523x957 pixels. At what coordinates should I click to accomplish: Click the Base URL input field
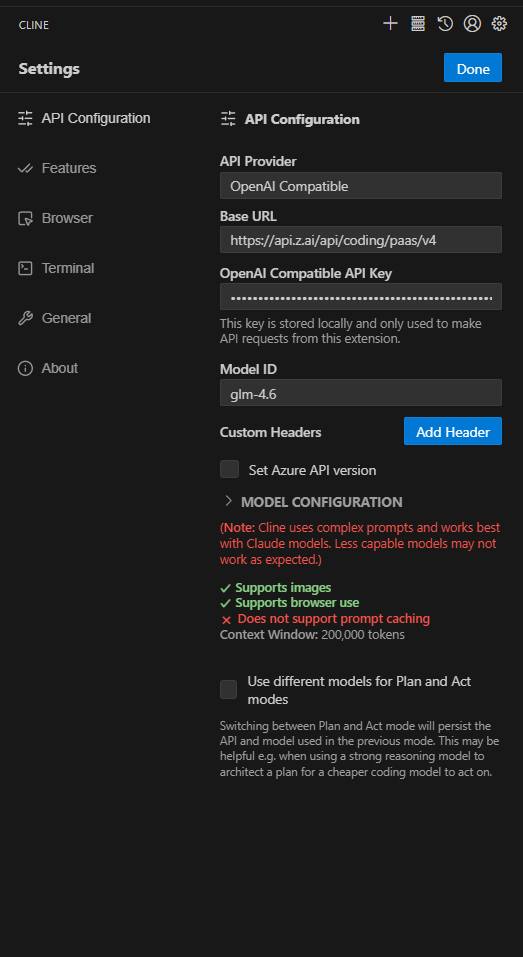tap(361, 240)
